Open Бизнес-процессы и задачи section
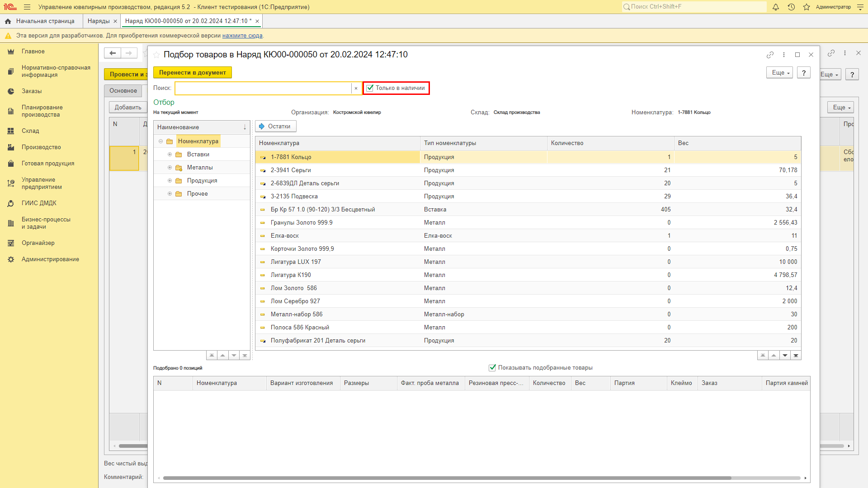 pos(46,223)
